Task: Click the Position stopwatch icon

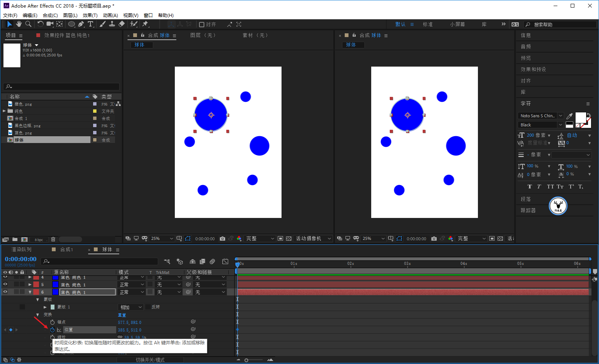Action: [x=52, y=330]
